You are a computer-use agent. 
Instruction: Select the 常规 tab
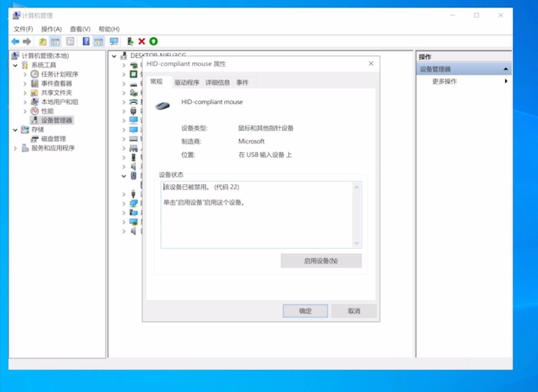pos(156,82)
